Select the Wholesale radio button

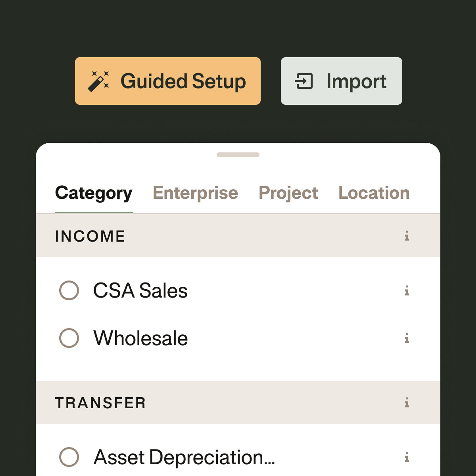click(69, 338)
